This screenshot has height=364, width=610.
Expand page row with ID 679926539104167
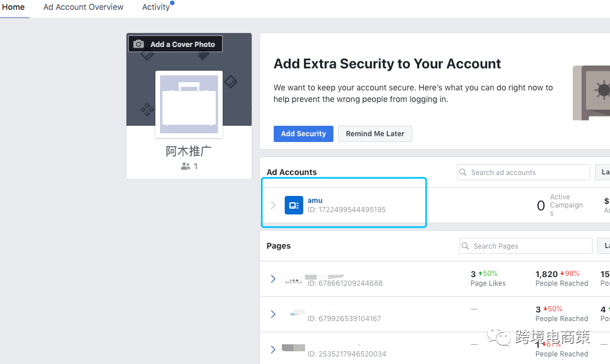[x=273, y=314]
